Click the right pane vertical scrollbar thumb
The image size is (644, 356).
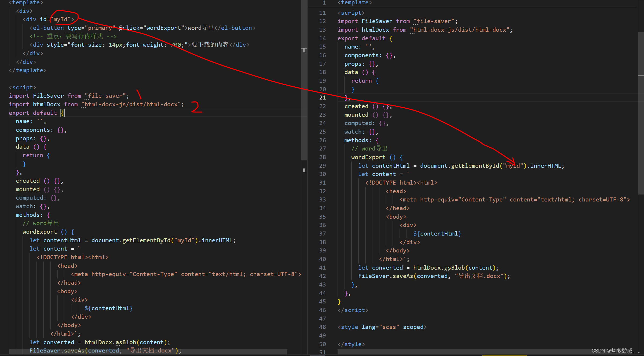click(x=641, y=113)
